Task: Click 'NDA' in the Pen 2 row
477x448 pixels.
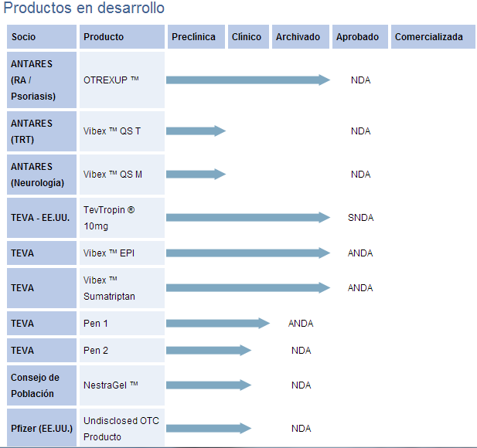Action: point(302,351)
